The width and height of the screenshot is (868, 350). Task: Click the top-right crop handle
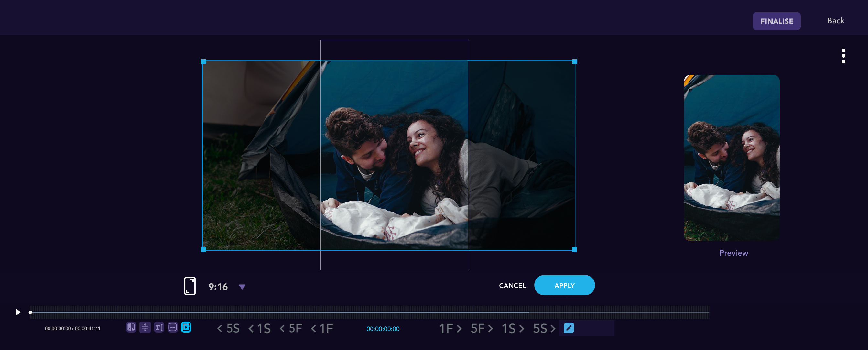[575, 62]
